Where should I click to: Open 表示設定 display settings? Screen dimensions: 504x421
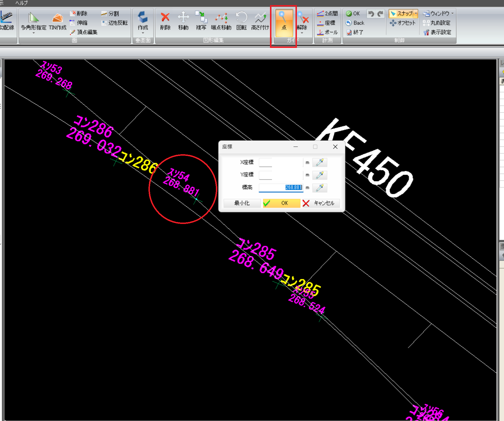click(x=437, y=32)
